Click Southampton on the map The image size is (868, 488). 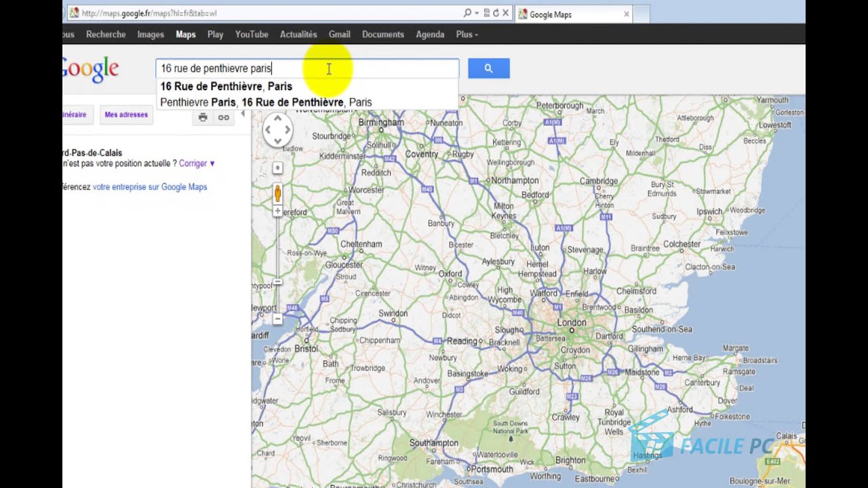click(x=434, y=443)
